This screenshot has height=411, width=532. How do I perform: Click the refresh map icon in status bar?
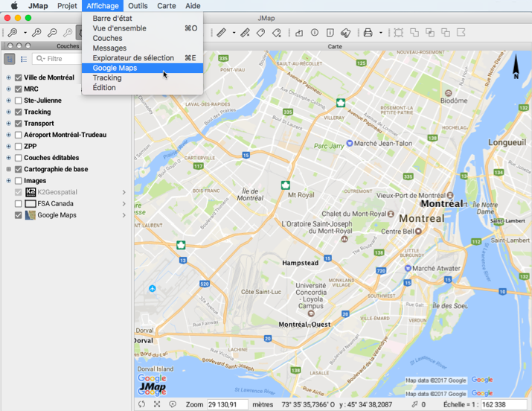(x=141, y=404)
